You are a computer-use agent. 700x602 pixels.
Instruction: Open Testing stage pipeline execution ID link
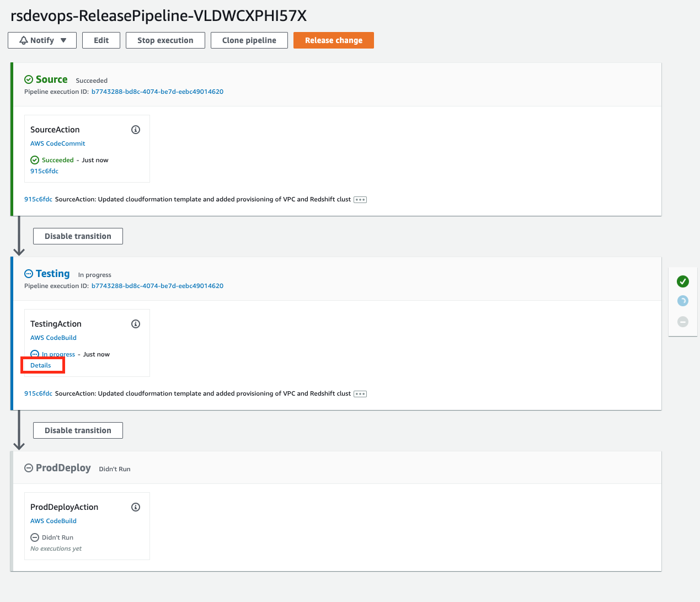[157, 286]
